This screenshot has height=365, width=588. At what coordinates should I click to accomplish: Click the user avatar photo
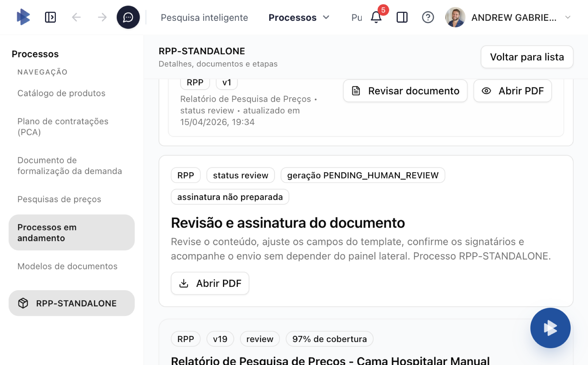point(455,17)
